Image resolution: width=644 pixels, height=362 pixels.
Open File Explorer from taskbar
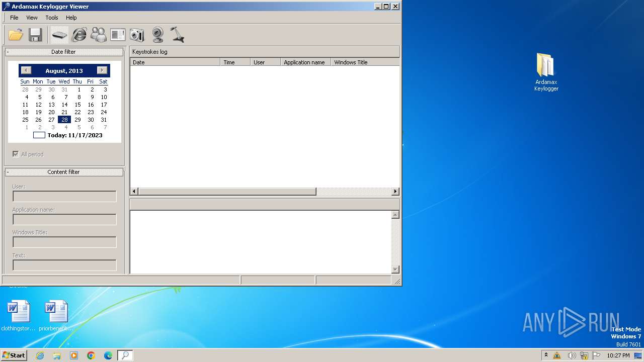click(57, 355)
